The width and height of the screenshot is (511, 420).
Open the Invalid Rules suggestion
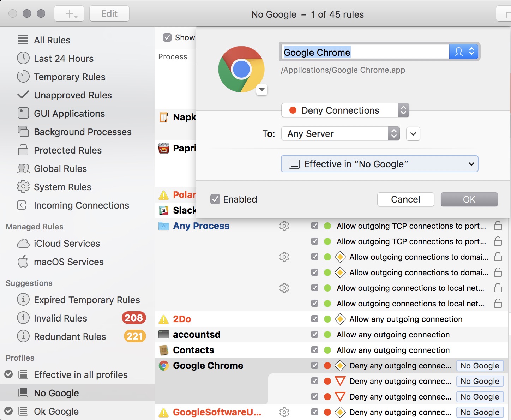coord(77,318)
